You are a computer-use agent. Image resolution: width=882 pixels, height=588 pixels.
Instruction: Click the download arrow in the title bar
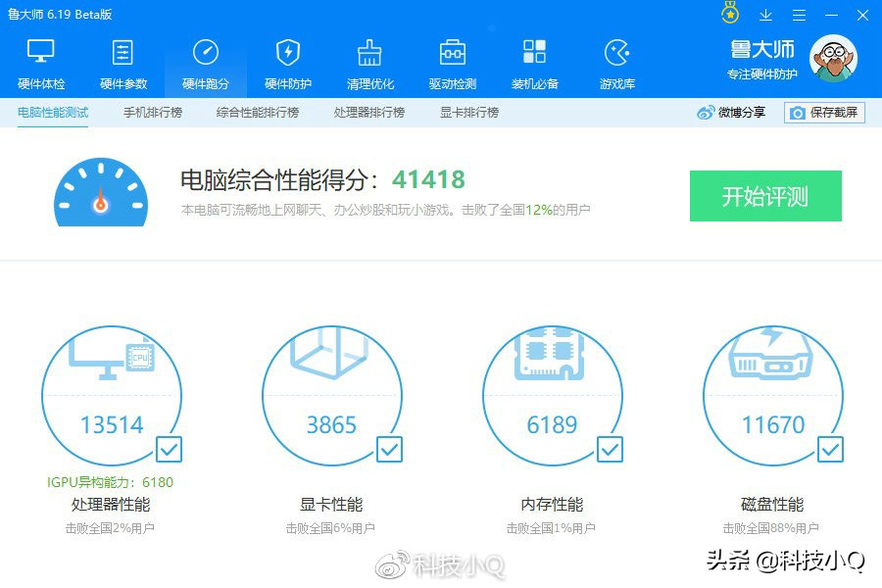point(765,14)
